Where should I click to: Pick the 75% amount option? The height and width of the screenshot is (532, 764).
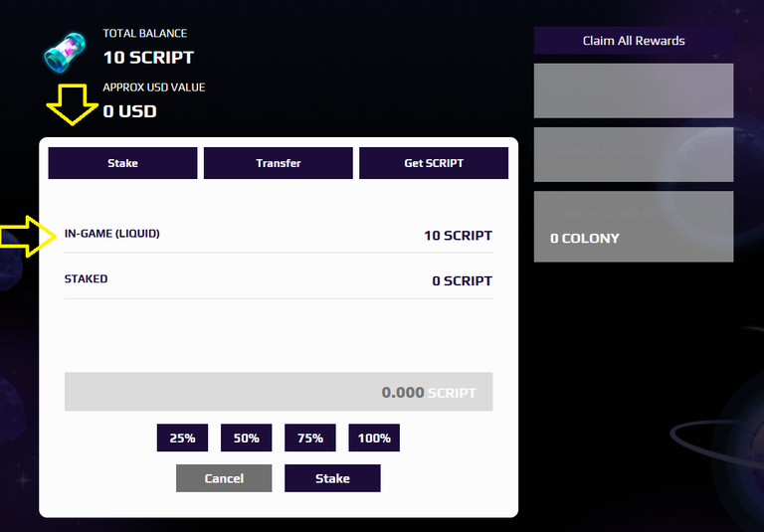[310, 438]
